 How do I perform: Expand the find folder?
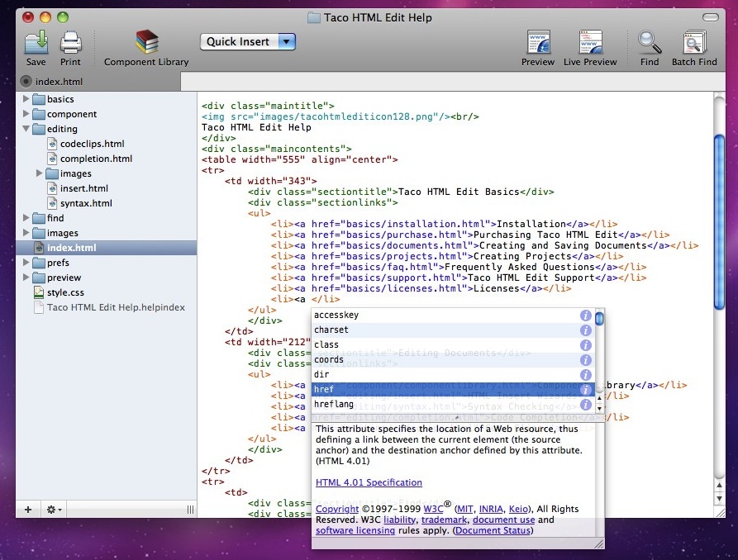pyautogui.click(x=26, y=218)
